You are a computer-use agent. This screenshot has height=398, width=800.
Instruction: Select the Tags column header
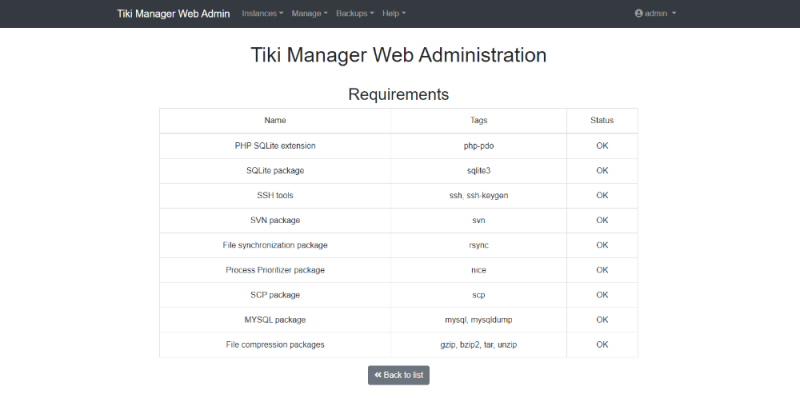coord(479,120)
